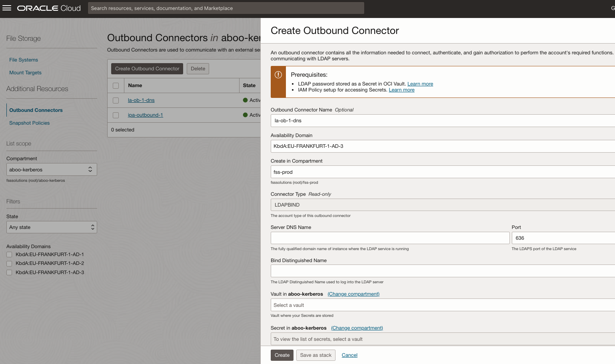Open the 'Any state' State dropdown

pos(52,227)
